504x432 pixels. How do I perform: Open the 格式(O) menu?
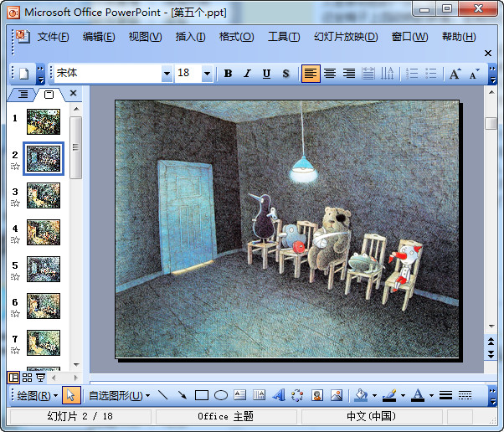[237, 37]
